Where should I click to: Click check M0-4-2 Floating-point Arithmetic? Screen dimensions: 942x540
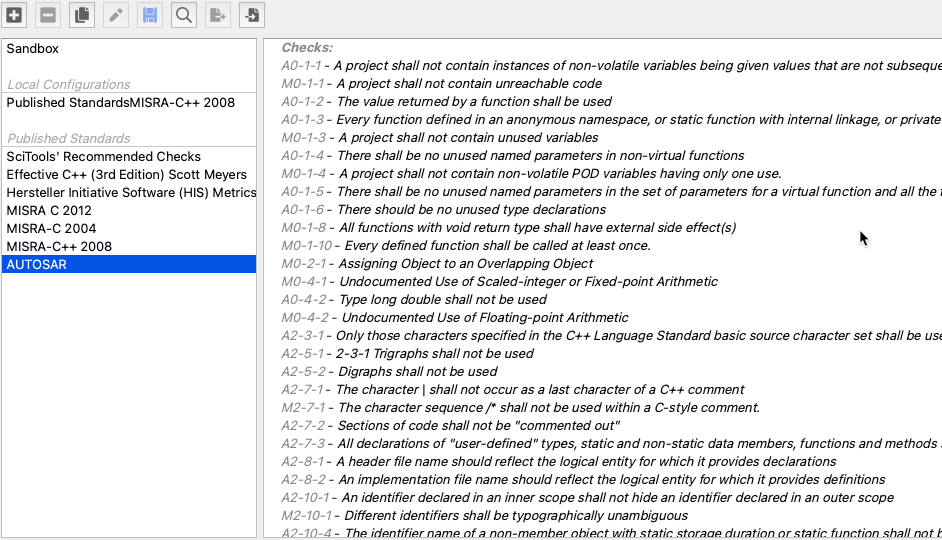point(455,318)
